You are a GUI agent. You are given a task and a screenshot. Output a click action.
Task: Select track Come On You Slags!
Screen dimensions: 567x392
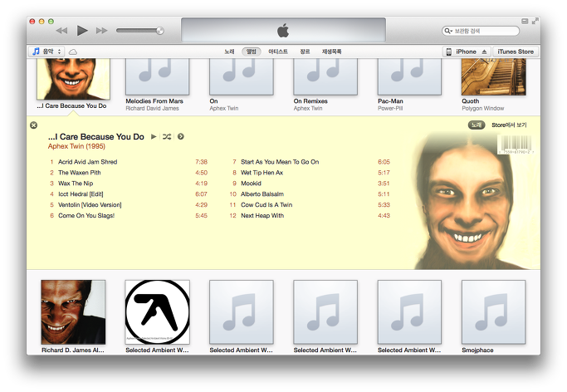tap(129, 216)
